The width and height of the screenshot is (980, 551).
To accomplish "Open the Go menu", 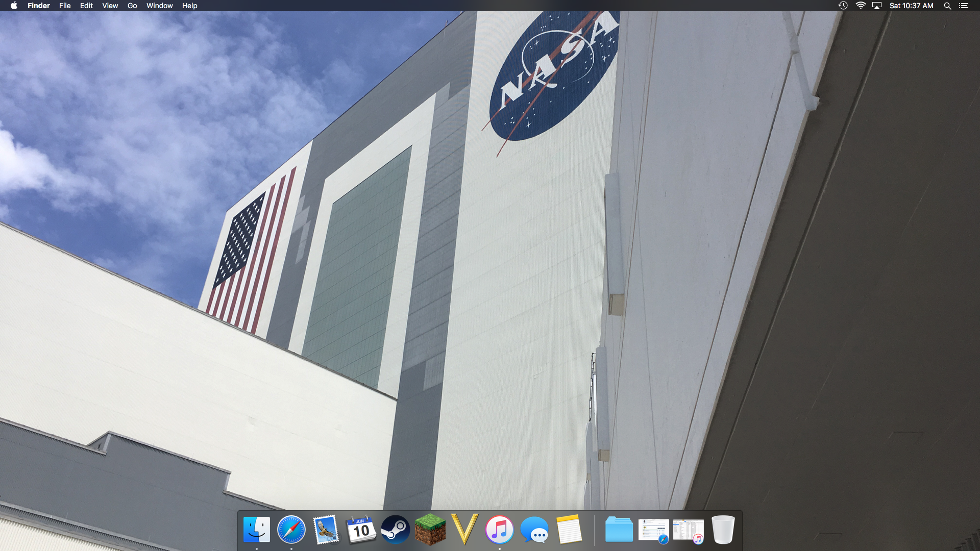I will pos(132,6).
